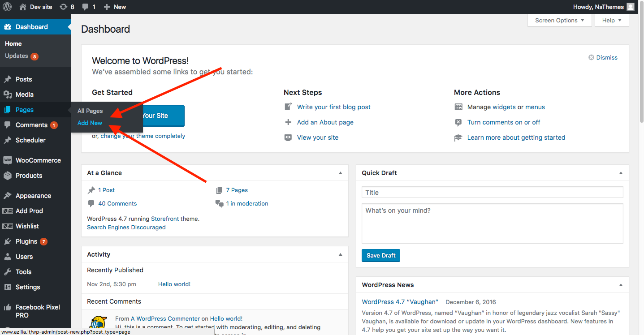Open the 1 in moderation link
This screenshot has height=335, width=644.
click(247, 203)
